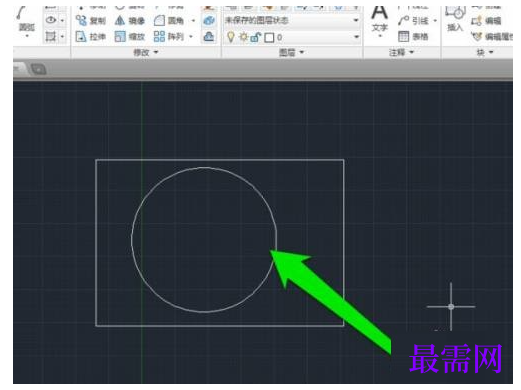
Task: Open the rectangle tool dropdown arrow
Action: [62, 36]
